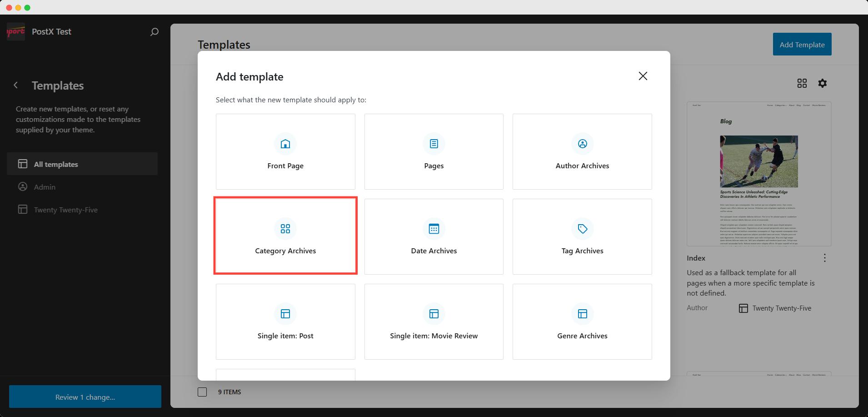
Task: Choose the Front Page template card
Action: pyautogui.click(x=285, y=151)
